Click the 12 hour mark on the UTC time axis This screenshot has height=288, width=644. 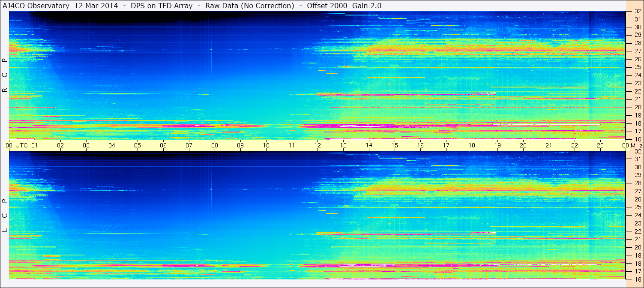point(318,145)
